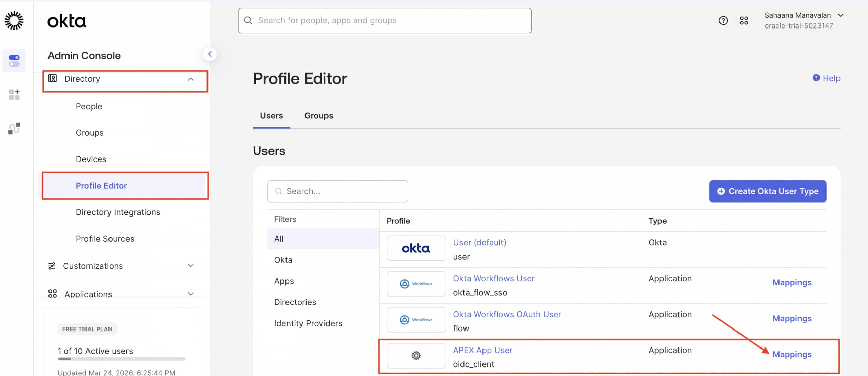Click the profile Search field
868x376 pixels.
[x=337, y=191]
